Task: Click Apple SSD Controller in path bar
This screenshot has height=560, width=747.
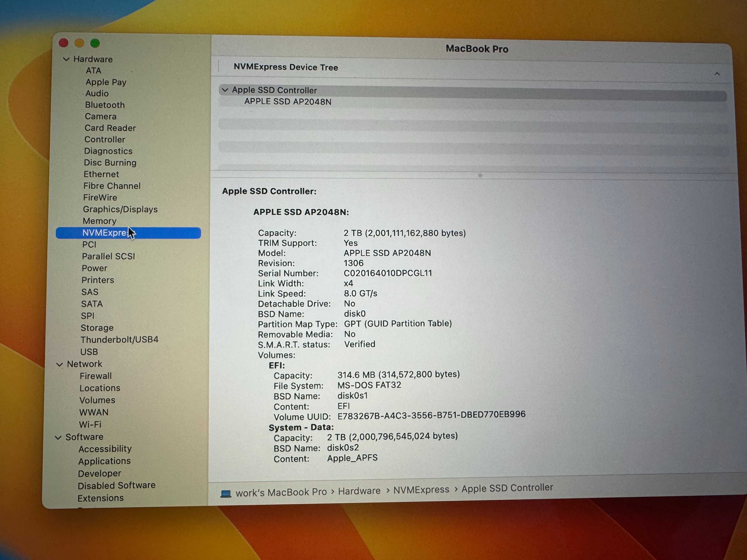Action: click(507, 488)
